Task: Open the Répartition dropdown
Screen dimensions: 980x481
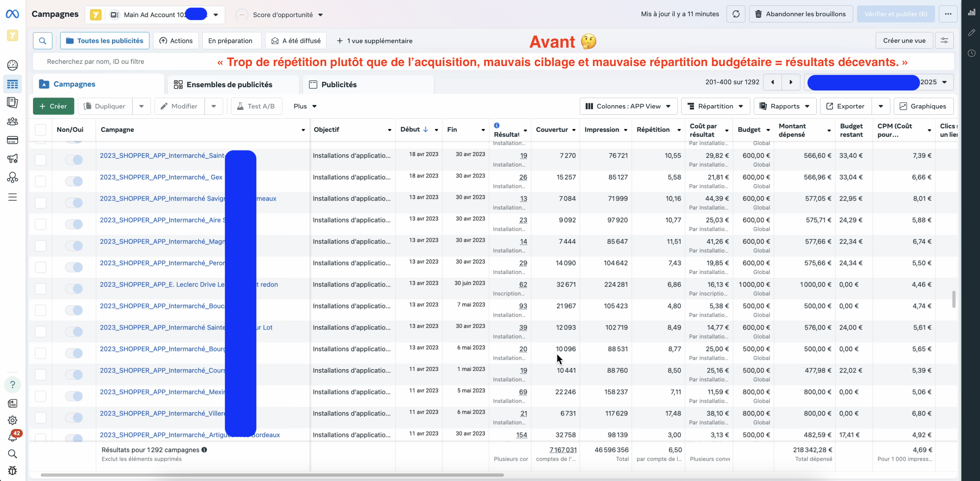Action: pyautogui.click(x=716, y=106)
